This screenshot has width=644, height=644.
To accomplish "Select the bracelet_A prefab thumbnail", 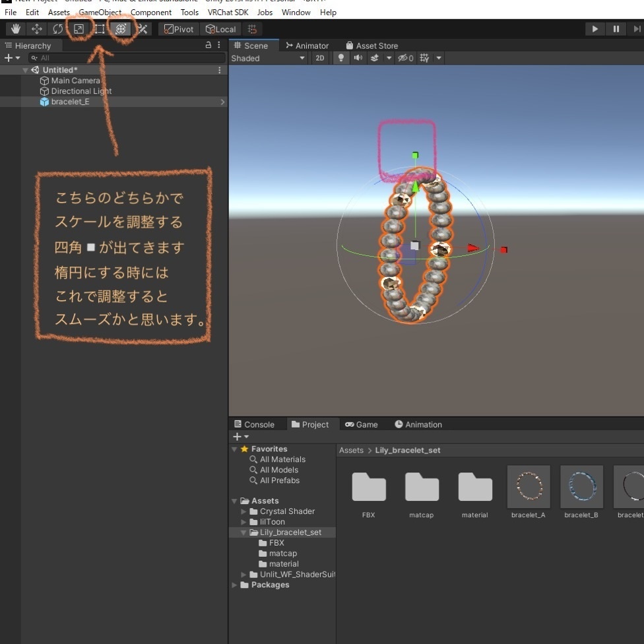I will click(x=529, y=487).
